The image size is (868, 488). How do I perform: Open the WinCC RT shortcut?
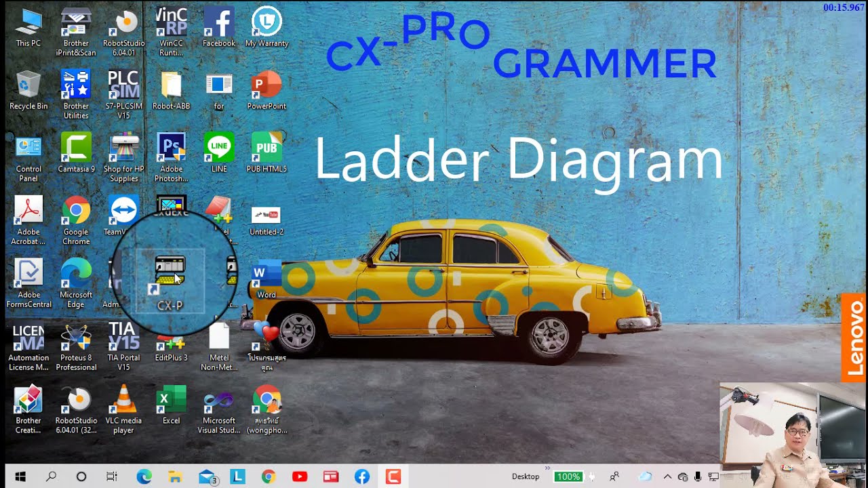pyautogui.click(x=171, y=32)
